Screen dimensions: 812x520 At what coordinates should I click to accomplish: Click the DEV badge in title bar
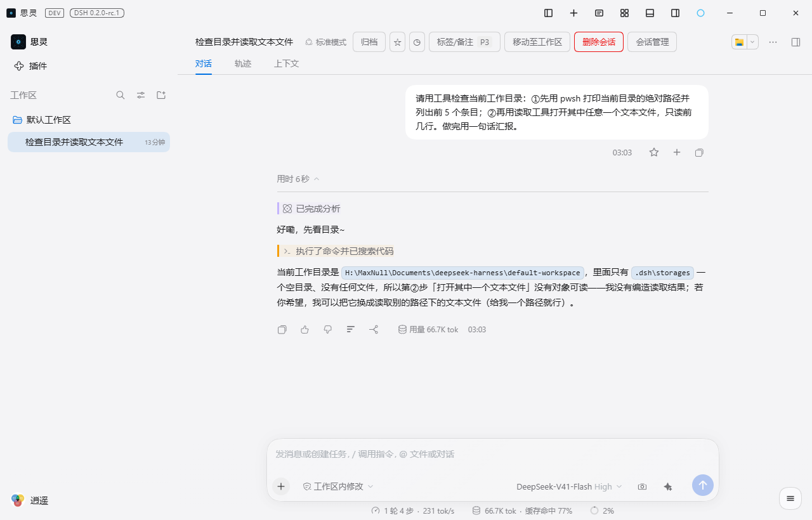55,13
